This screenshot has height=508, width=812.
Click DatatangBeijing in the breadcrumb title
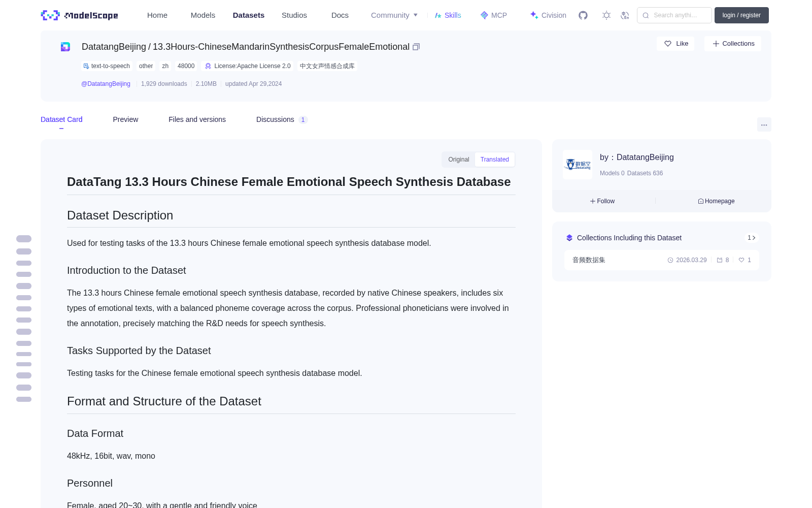[x=114, y=47]
